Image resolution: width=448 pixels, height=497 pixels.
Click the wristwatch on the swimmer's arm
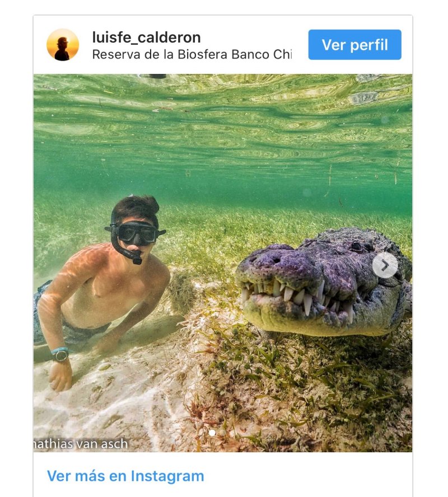pos(60,354)
